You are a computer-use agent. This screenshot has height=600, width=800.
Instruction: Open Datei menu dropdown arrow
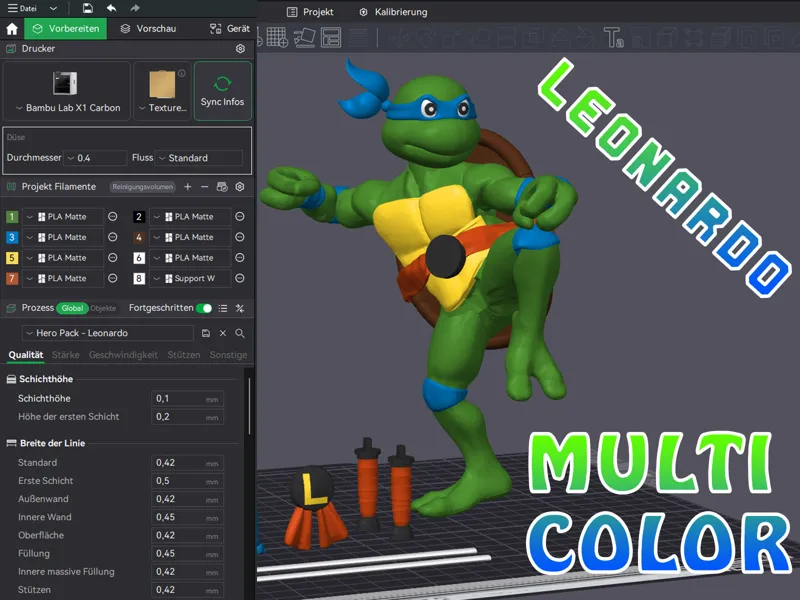coord(53,8)
